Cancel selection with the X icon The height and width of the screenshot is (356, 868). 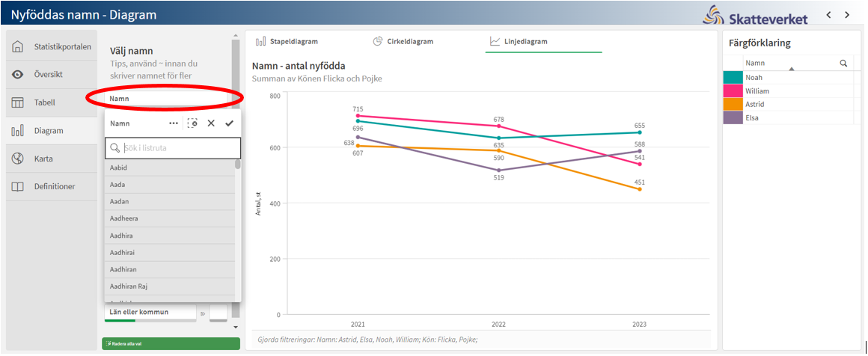pos(211,123)
